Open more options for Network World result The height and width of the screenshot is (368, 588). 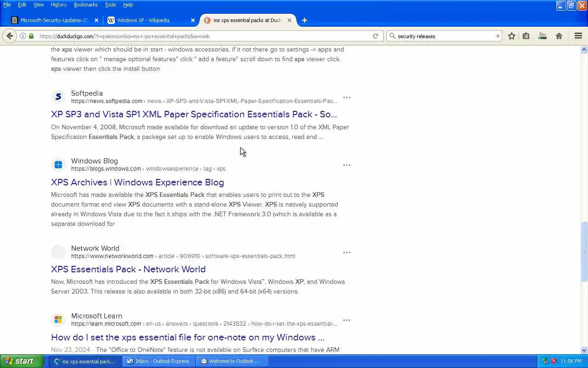point(347,253)
